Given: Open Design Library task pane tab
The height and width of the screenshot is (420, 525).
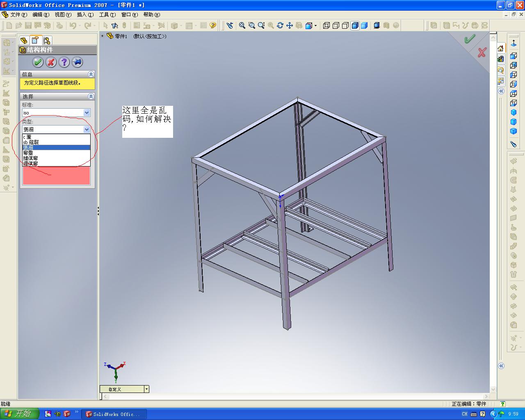Looking at the screenshot, I should pyautogui.click(x=501, y=59).
